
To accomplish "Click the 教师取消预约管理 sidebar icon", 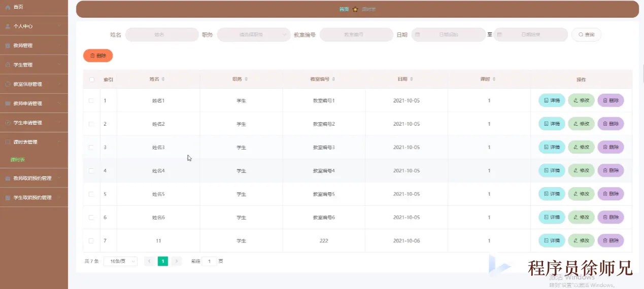I will (8, 178).
